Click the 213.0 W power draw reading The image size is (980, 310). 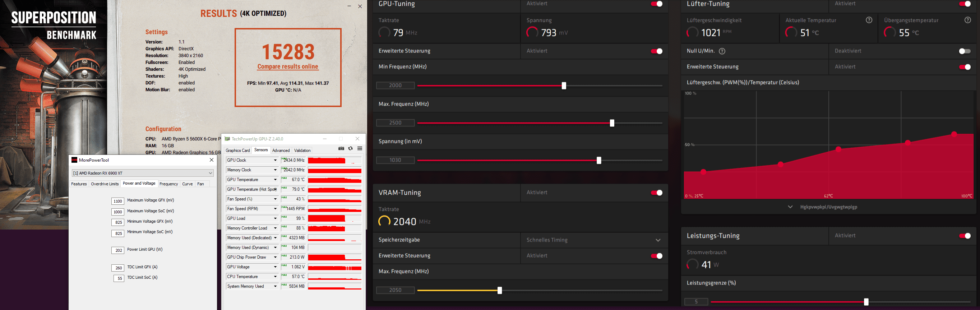tap(293, 257)
